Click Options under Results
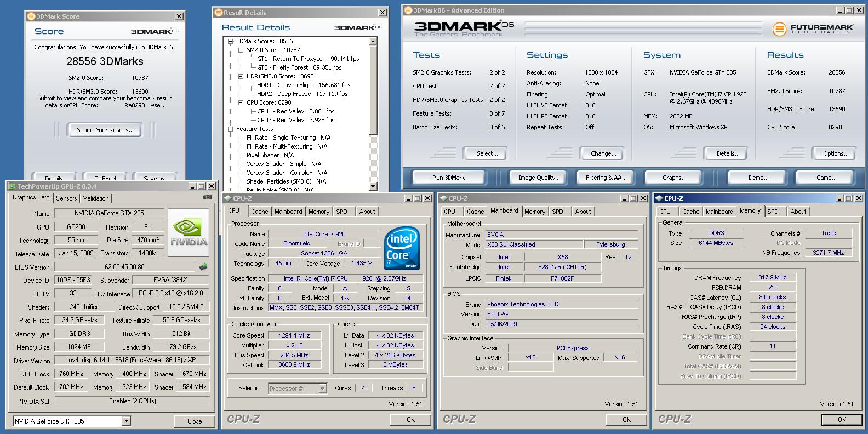 tap(836, 153)
